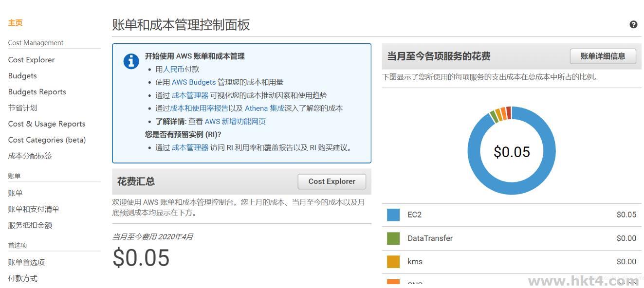The image size is (644, 288).
Task: Click the blue info circle icon
Action: pyautogui.click(x=131, y=61)
